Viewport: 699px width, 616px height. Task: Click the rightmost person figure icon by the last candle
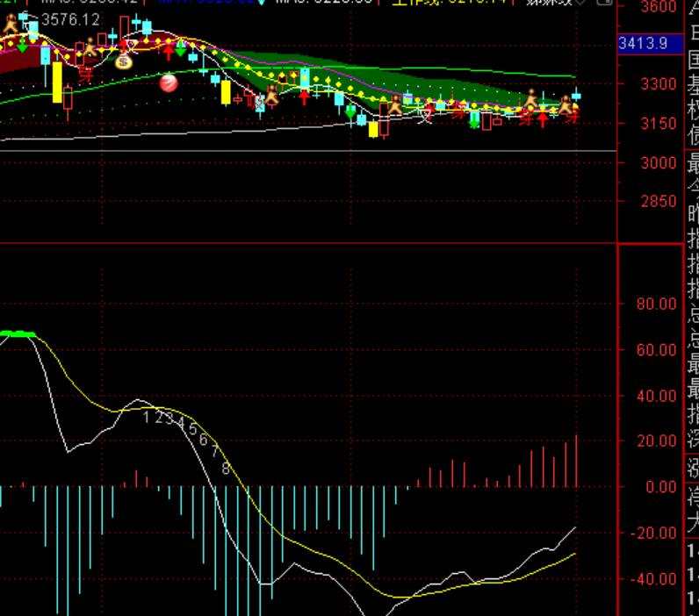pyautogui.click(x=566, y=104)
